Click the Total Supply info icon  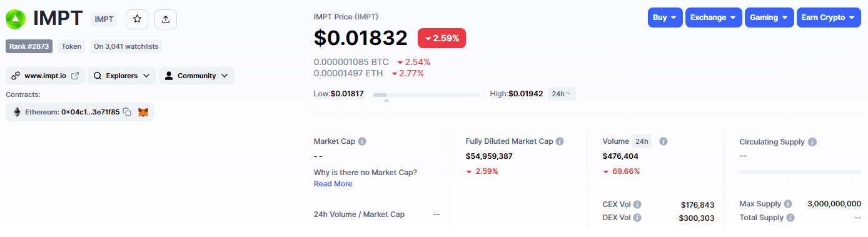point(790,218)
